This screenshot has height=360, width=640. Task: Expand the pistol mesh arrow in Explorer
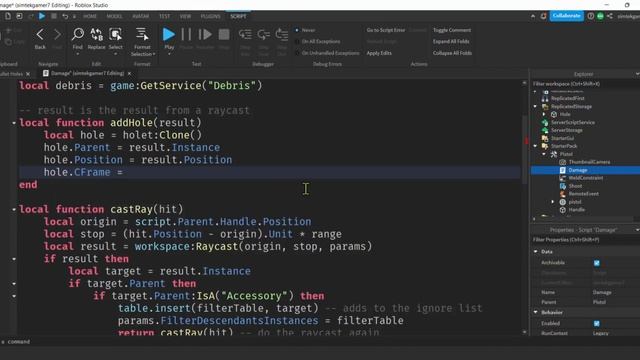click(553, 202)
